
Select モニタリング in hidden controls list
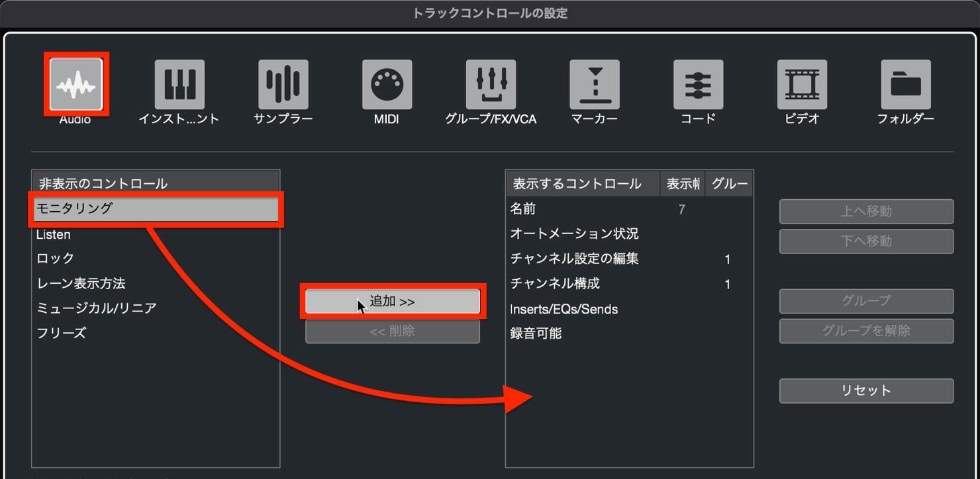tap(156, 209)
